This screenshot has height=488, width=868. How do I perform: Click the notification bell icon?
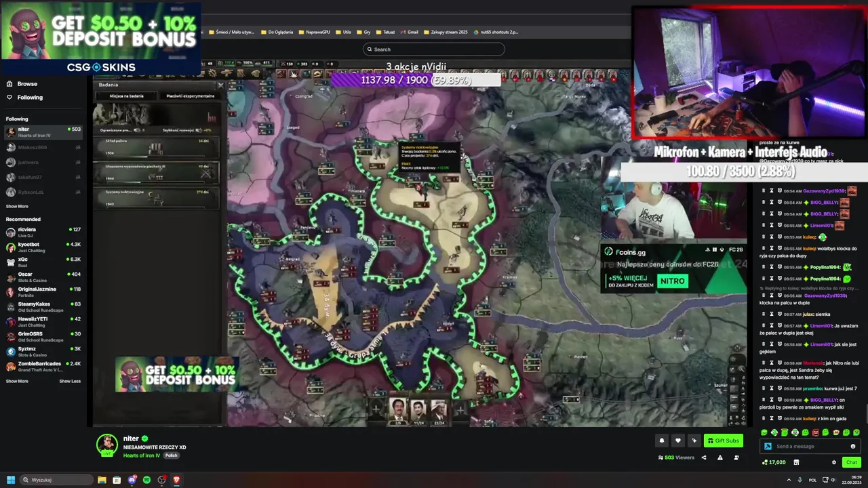click(x=662, y=441)
